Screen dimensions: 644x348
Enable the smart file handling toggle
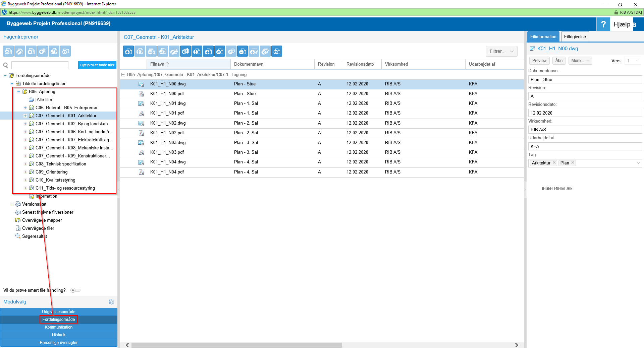[x=75, y=290]
